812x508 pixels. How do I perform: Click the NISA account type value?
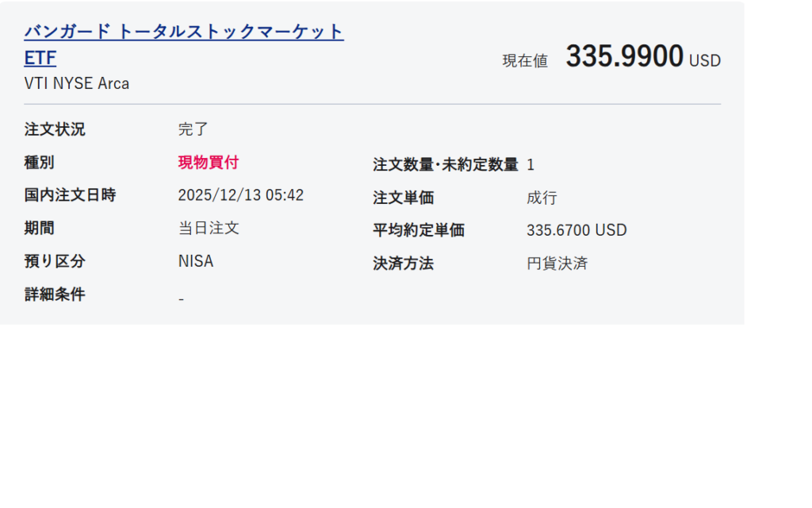point(196,261)
